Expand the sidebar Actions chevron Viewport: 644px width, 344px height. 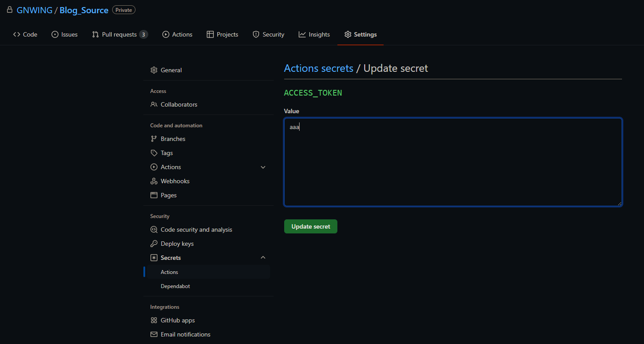(263, 167)
